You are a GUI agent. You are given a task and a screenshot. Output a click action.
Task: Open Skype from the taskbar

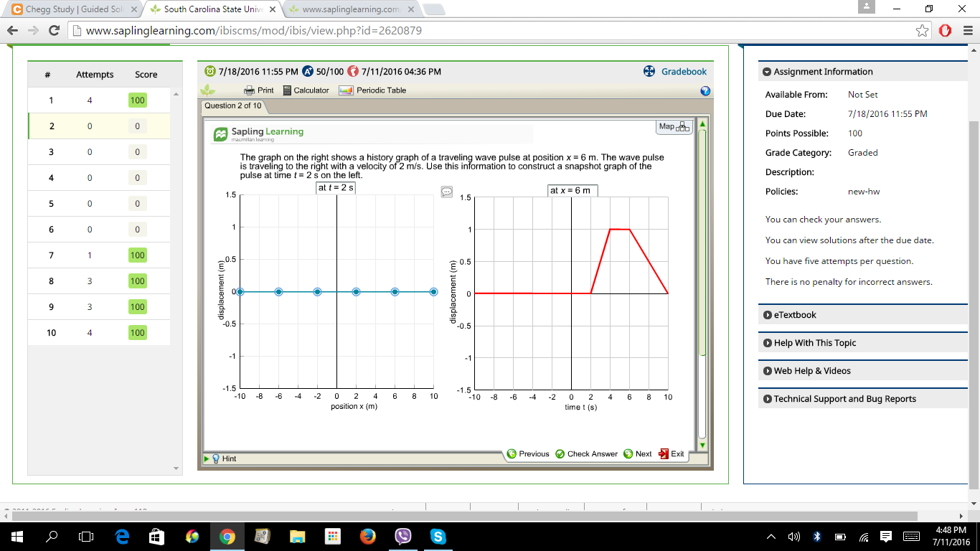pos(438,536)
